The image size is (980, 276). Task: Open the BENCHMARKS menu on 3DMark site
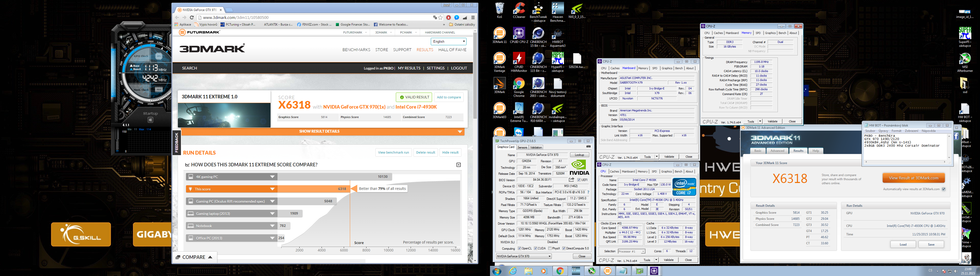click(x=356, y=50)
